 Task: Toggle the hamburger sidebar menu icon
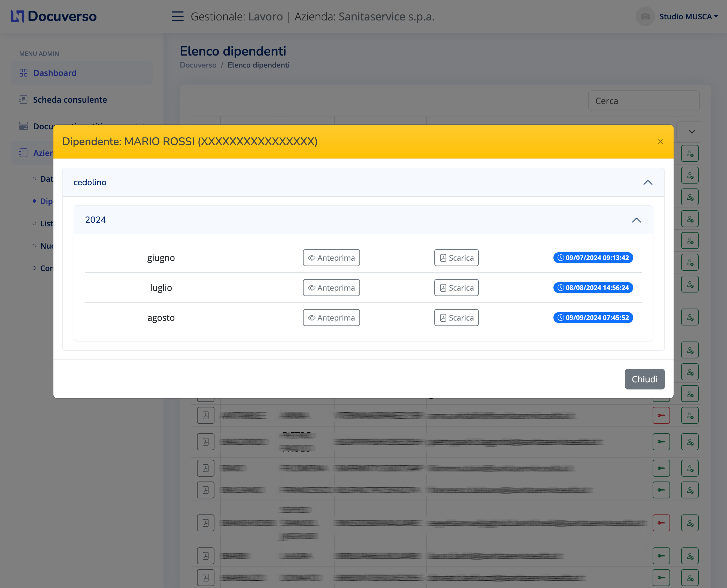click(x=177, y=16)
